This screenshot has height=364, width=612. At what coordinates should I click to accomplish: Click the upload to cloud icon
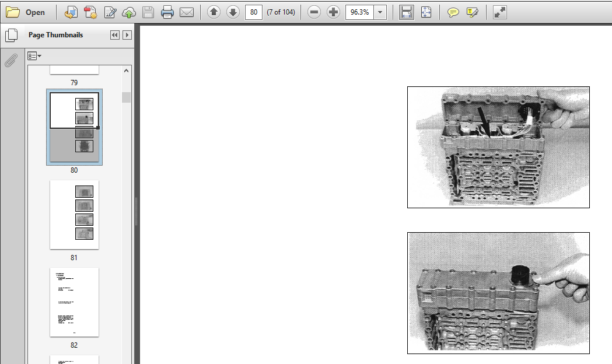pos(129,12)
